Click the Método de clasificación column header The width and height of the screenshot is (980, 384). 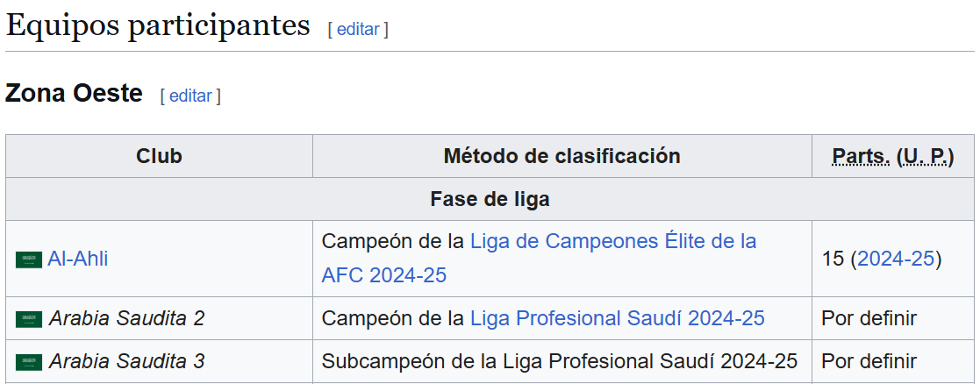point(562,156)
